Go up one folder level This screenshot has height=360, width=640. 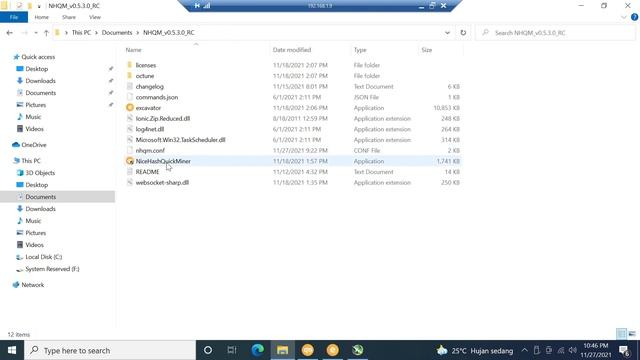point(46,33)
